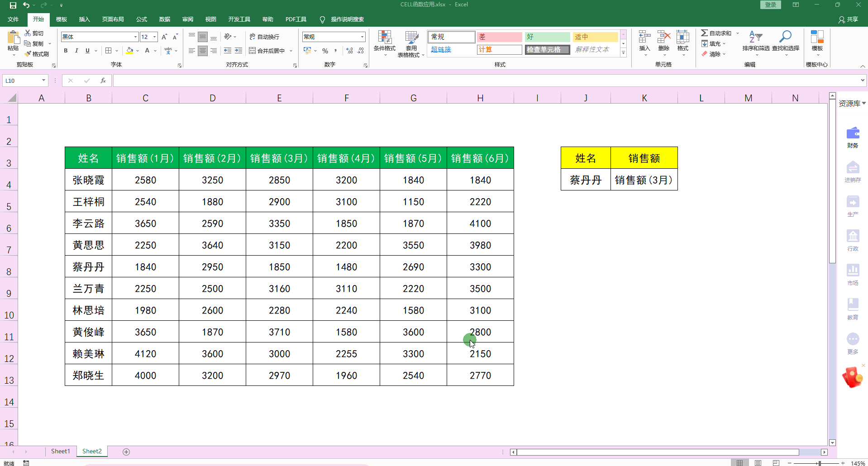This screenshot has width=868, height=466.
Task: Click the Conditional Formatting icon
Action: (385, 38)
